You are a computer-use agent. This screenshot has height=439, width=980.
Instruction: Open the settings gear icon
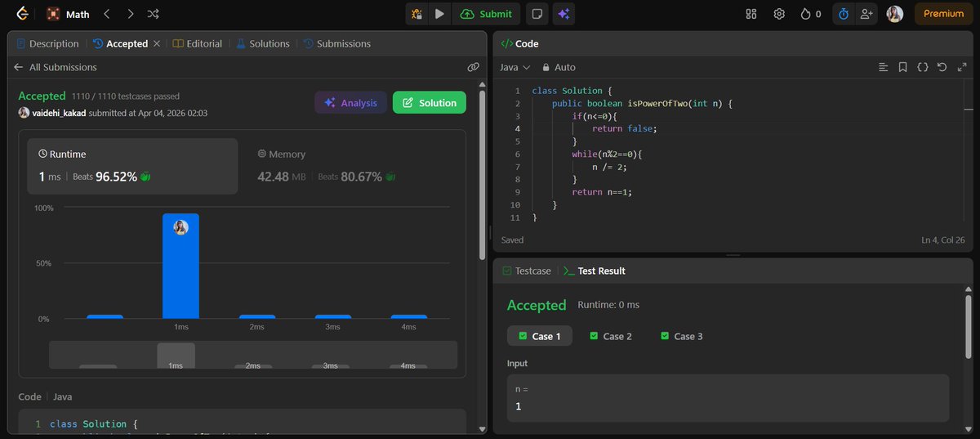(x=779, y=14)
